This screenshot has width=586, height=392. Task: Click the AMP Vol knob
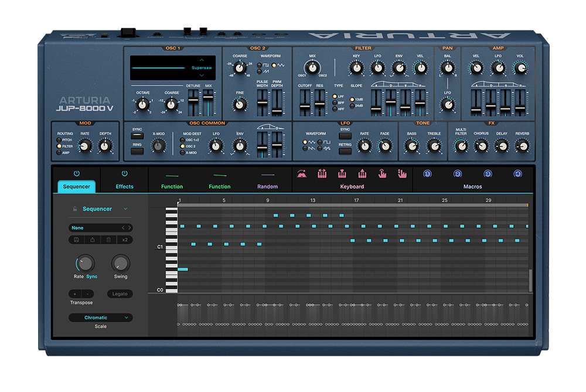tap(520, 68)
